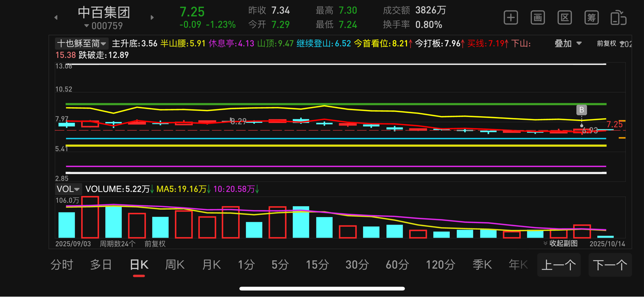Tap the current price 7.25 in header
The image size is (644, 297).
[x=192, y=12]
